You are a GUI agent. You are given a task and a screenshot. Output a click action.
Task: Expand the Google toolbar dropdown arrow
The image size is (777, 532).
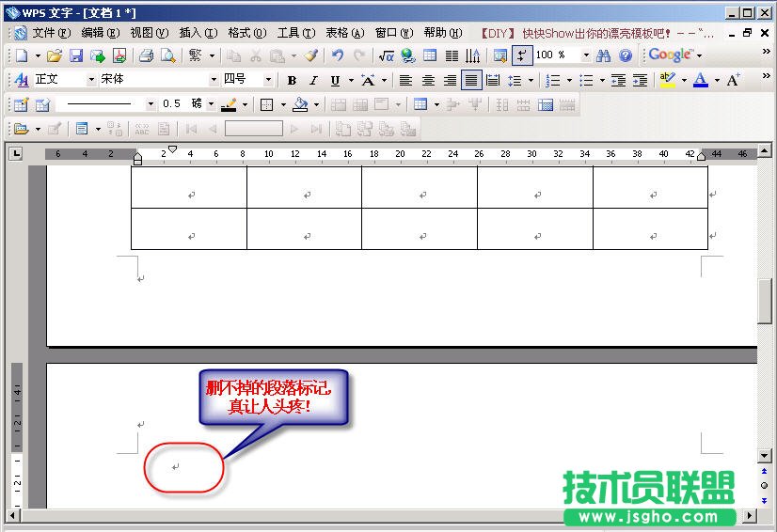click(x=700, y=56)
